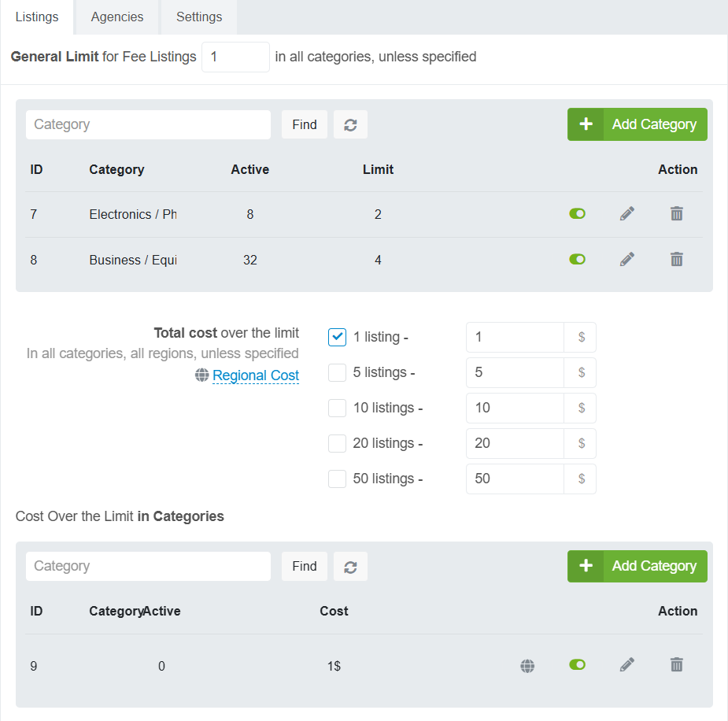Delete the Electronics category limit row

[676, 213]
